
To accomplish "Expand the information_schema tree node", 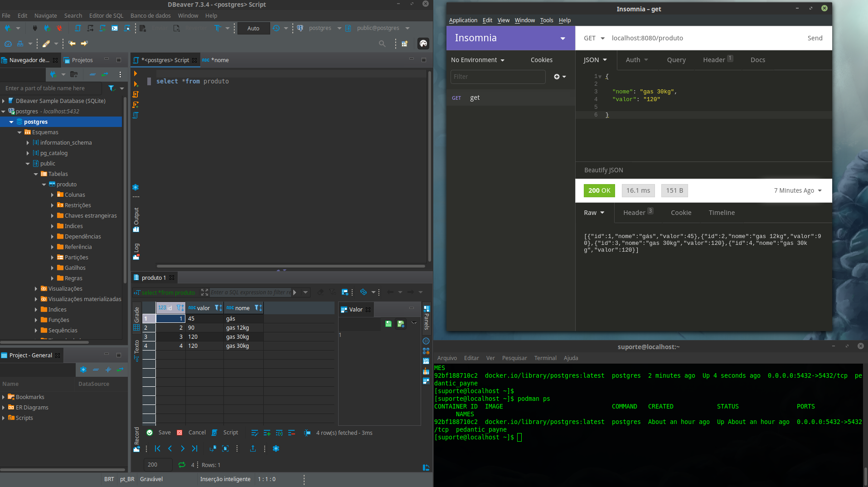I will click(x=28, y=142).
